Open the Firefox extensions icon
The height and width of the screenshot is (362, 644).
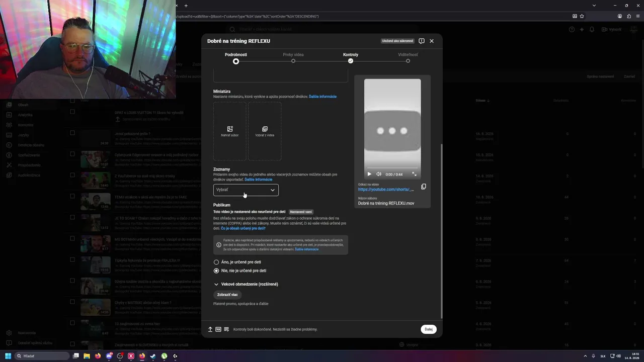629,16
